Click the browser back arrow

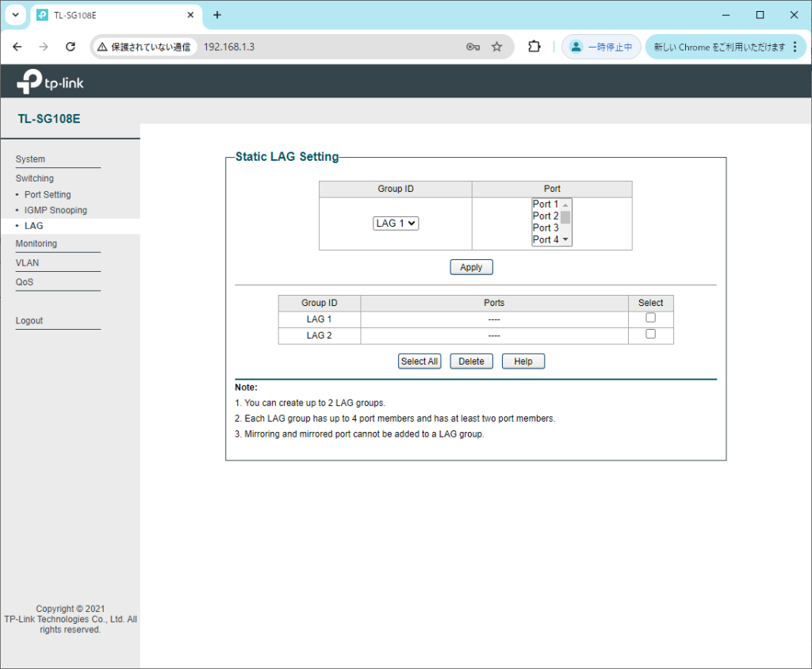pyautogui.click(x=17, y=47)
